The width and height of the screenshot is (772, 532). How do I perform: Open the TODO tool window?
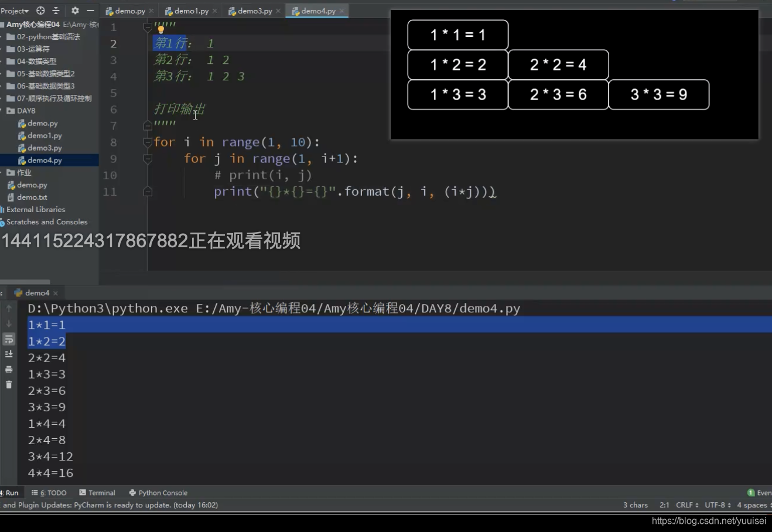coord(49,493)
